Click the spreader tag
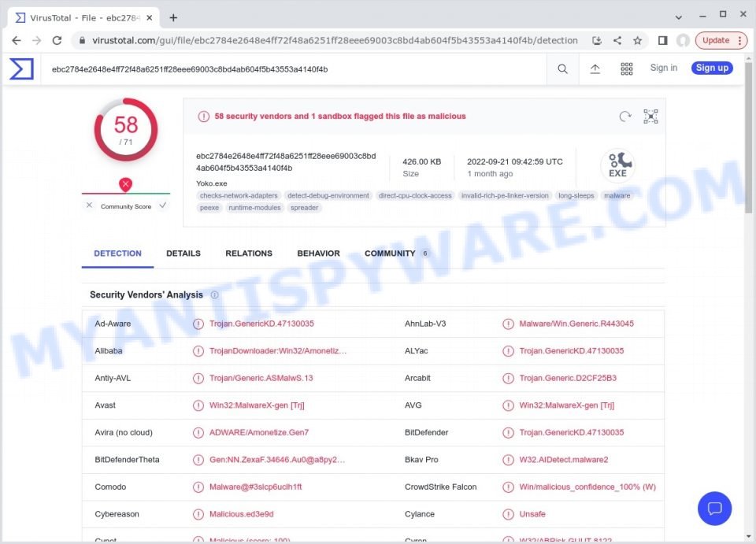Image resolution: width=756 pixels, height=544 pixels. tap(304, 208)
